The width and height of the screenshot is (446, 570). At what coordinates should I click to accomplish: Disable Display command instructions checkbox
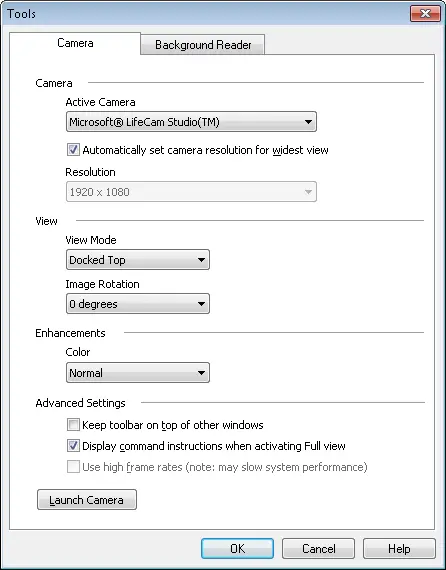73,446
